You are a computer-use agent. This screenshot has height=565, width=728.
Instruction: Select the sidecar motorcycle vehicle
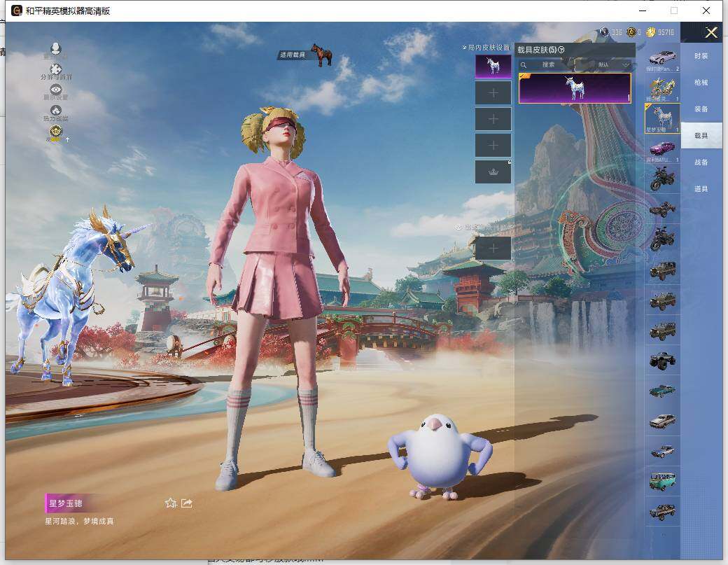pos(662,209)
